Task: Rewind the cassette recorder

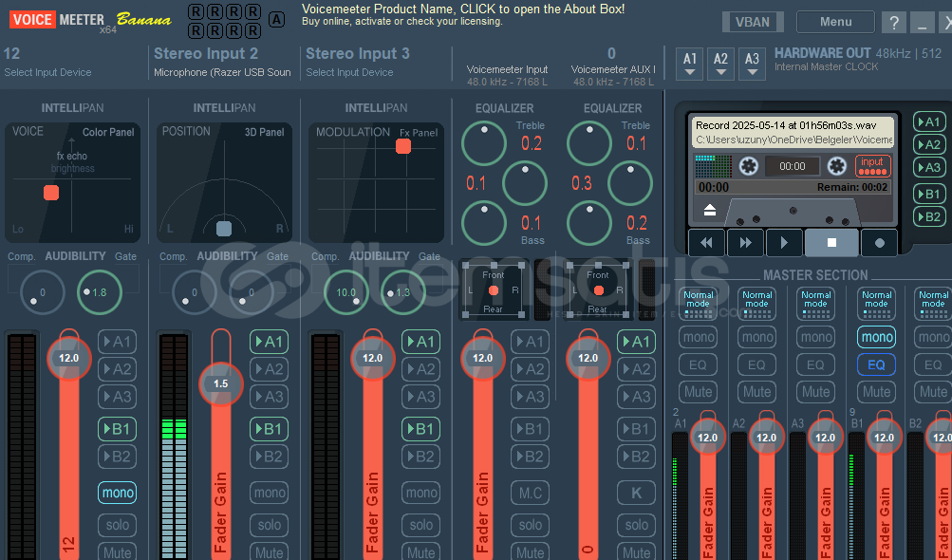Action: (x=706, y=243)
